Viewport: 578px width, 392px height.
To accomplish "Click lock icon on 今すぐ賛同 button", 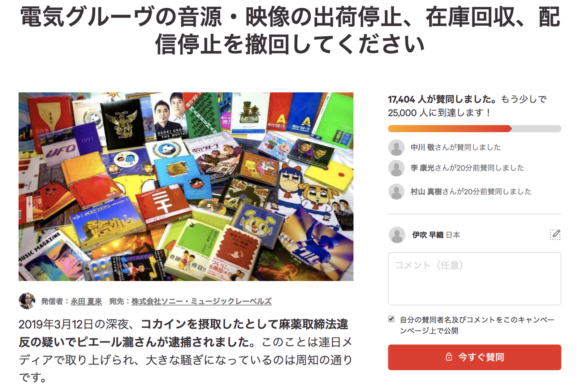I will [x=449, y=357].
